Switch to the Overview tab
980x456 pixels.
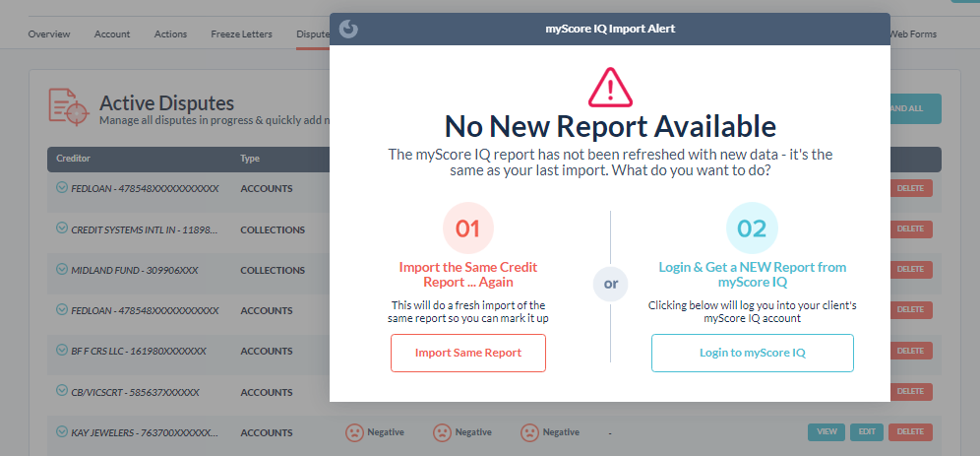49,34
